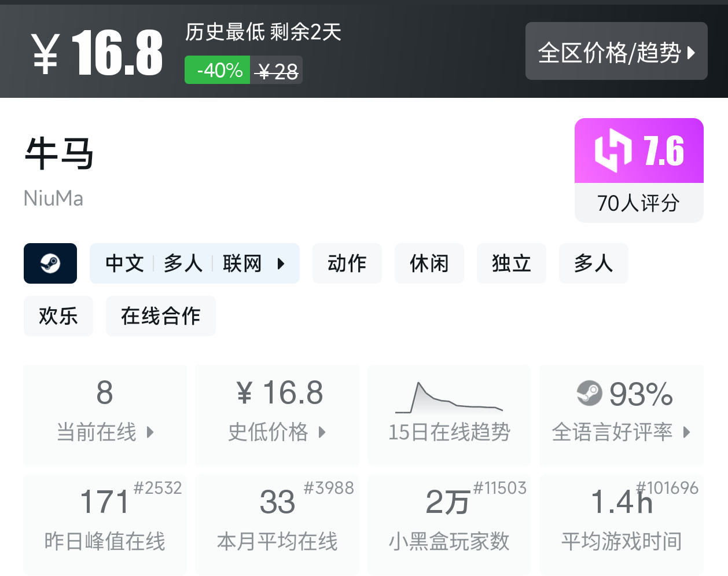Tap the 小黑盒玩家数 2万 stat card

tap(449, 524)
